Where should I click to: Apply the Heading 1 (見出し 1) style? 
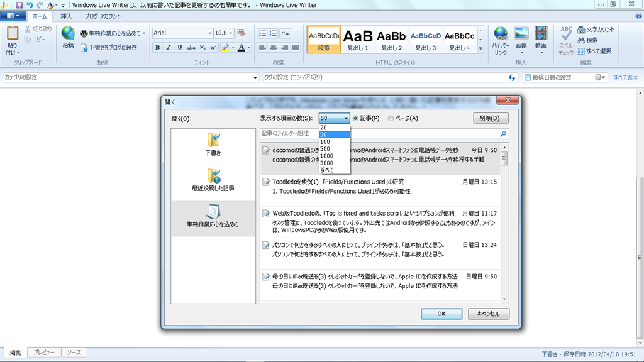coord(358,40)
